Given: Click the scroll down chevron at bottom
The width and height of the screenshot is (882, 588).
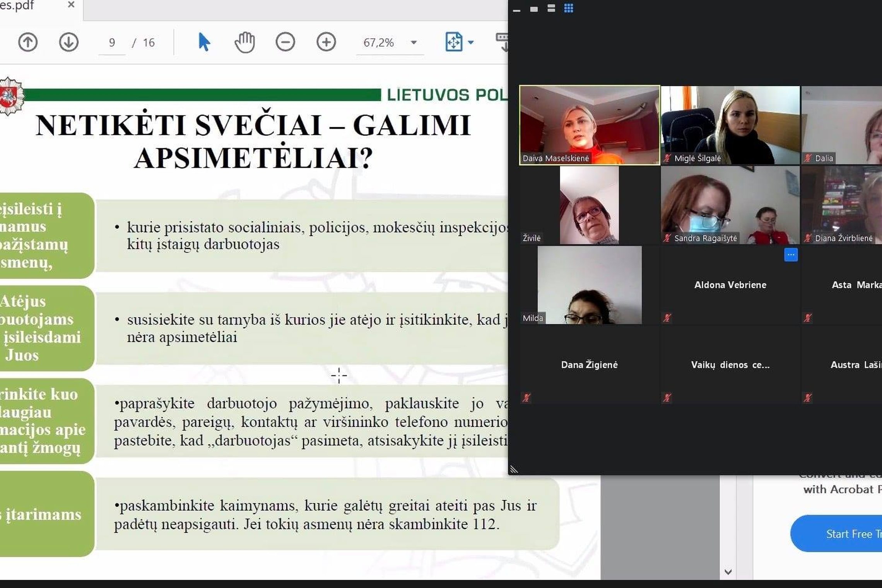Looking at the screenshot, I should point(728,572).
